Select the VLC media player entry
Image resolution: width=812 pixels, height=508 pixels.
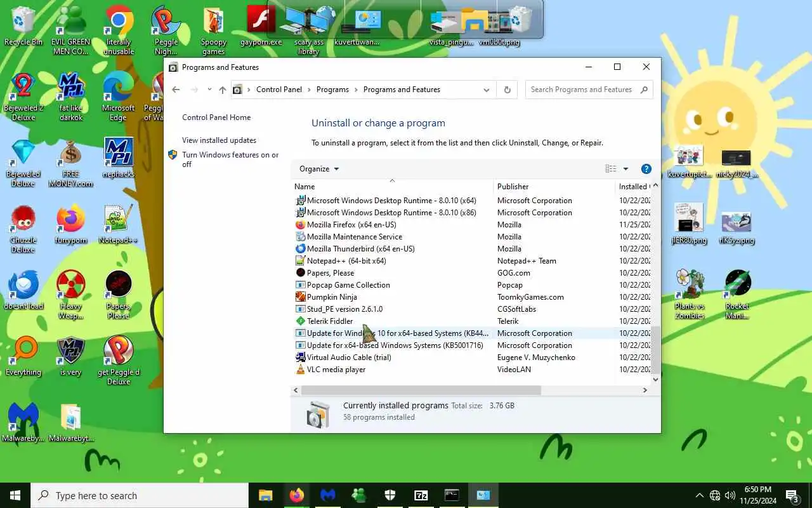473,370
